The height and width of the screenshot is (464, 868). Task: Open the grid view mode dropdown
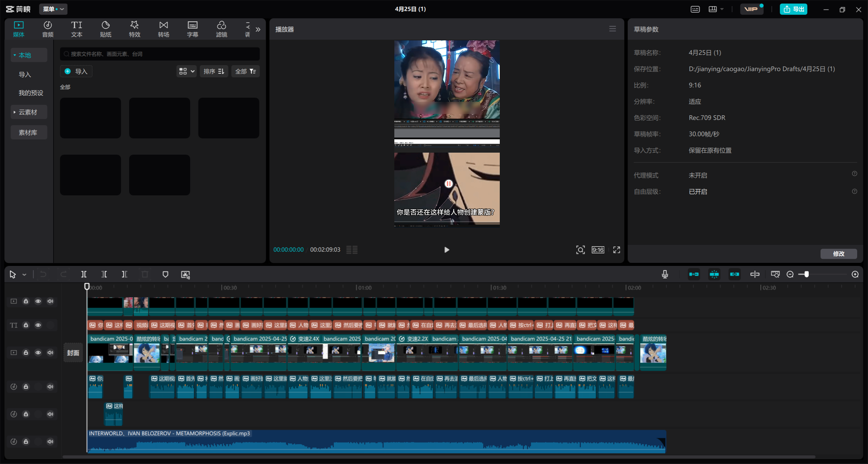point(186,71)
